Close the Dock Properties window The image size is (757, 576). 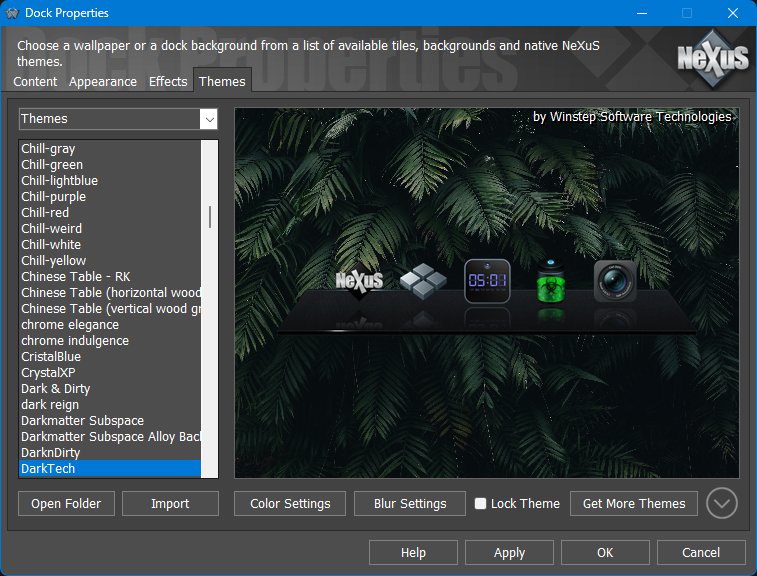pos(732,13)
